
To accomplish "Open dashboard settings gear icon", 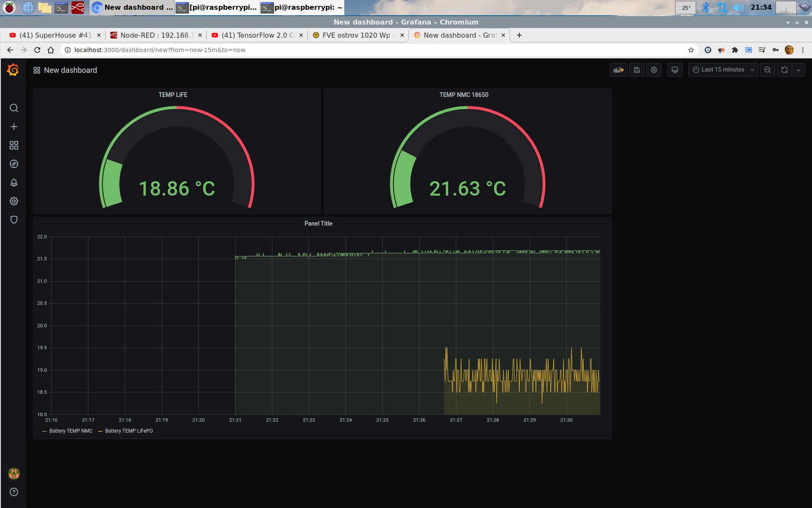I will 654,70.
